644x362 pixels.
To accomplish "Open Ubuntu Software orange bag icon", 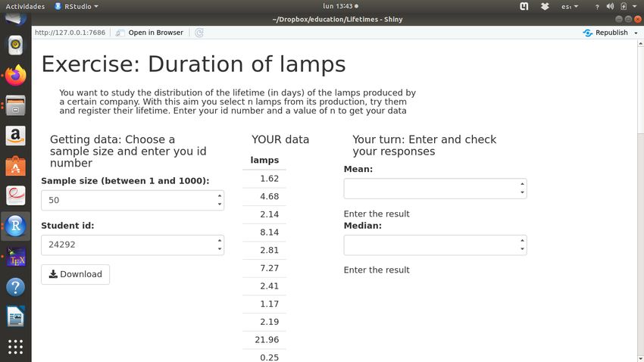I will point(16,166).
